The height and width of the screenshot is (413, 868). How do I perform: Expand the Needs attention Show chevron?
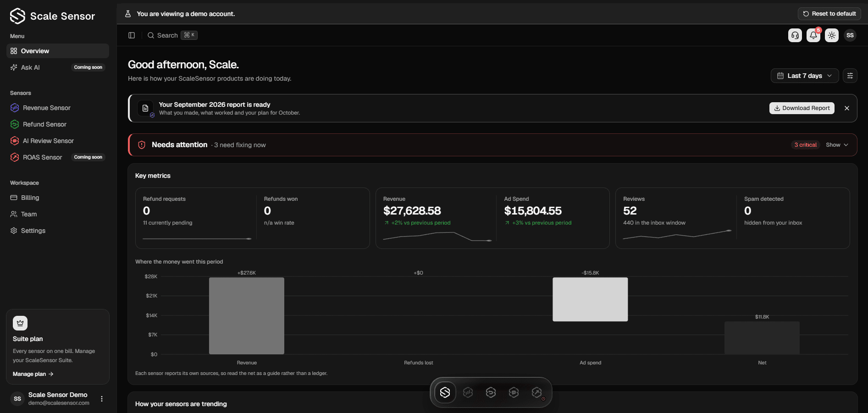pos(837,145)
